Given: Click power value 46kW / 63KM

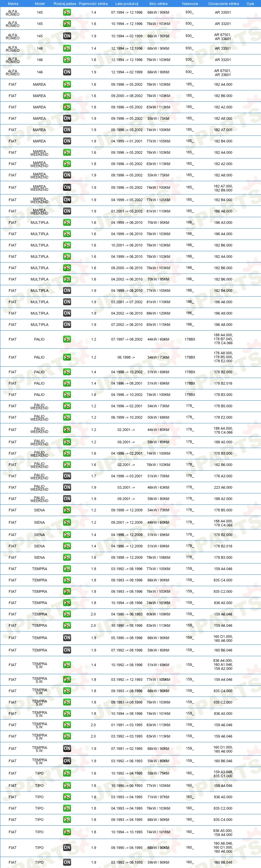Looking at the screenshot, I should pyautogui.click(x=159, y=488).
